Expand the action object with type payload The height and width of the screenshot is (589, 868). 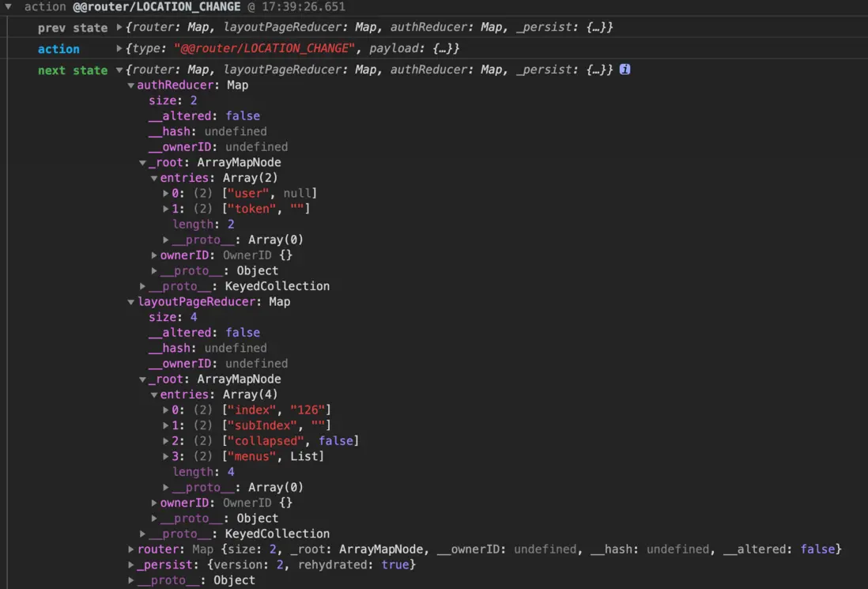[x=119, y=48]
